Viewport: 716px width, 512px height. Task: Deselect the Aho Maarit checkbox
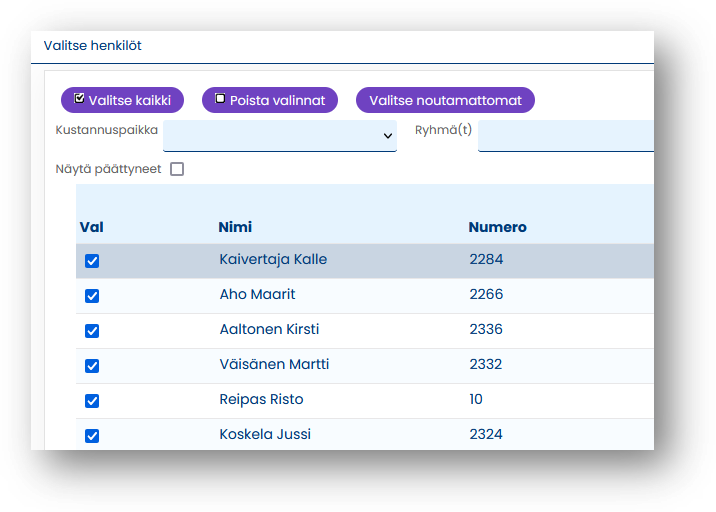click(x=92, y=296)
